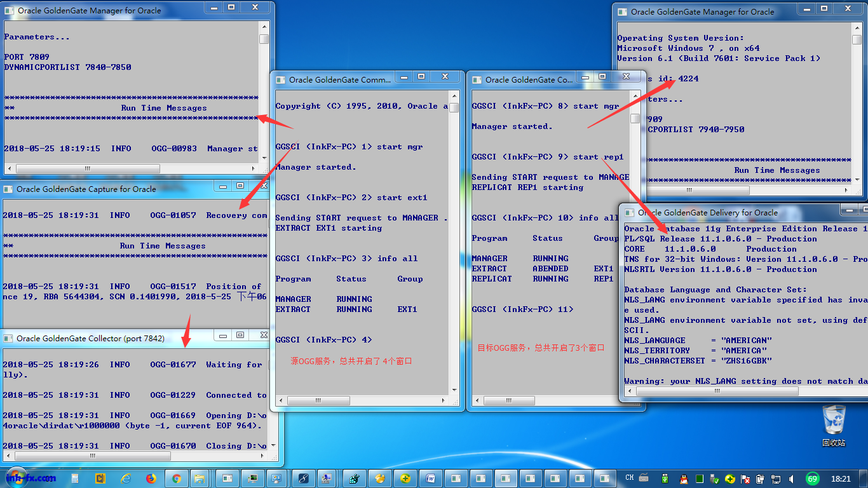868x488 pixels.
Task: Click right arrow of Collector horizontal scrollbar
Action: (x=262, y=456)
